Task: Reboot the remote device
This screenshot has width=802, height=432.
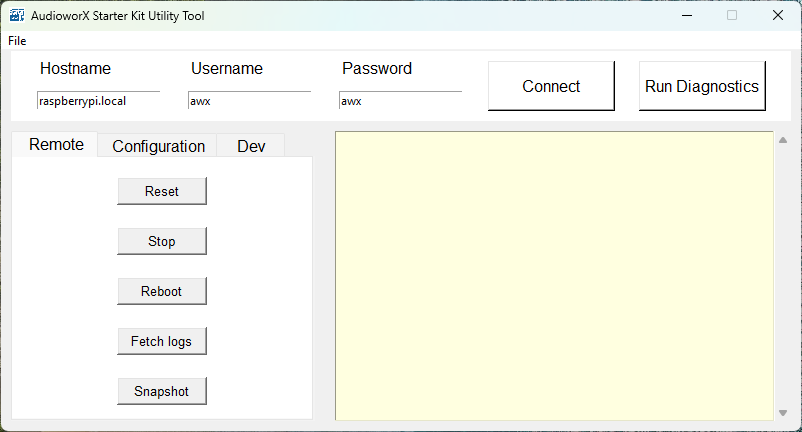Action: [x=162, y=291]
